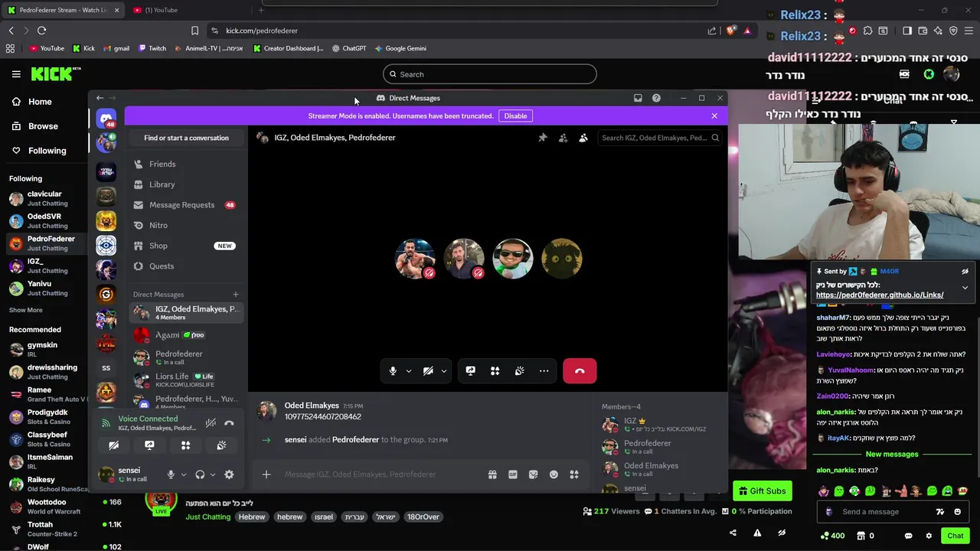Image resolution: width=980 pixels, height=551 pixels.
Task: Open the OdedSVR followed channel
Action: (x=44, y=221)
